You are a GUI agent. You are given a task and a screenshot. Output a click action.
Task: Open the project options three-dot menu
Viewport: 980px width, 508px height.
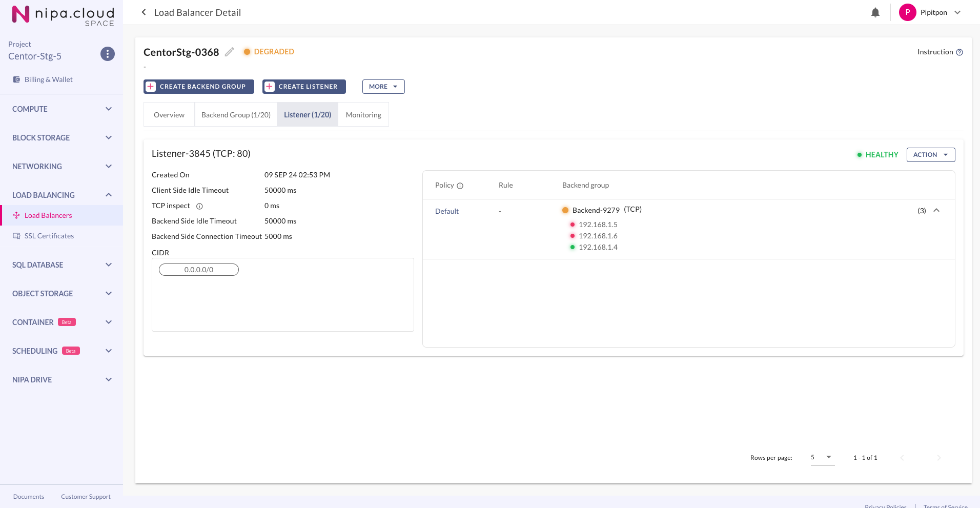click(x=108, y=54)
